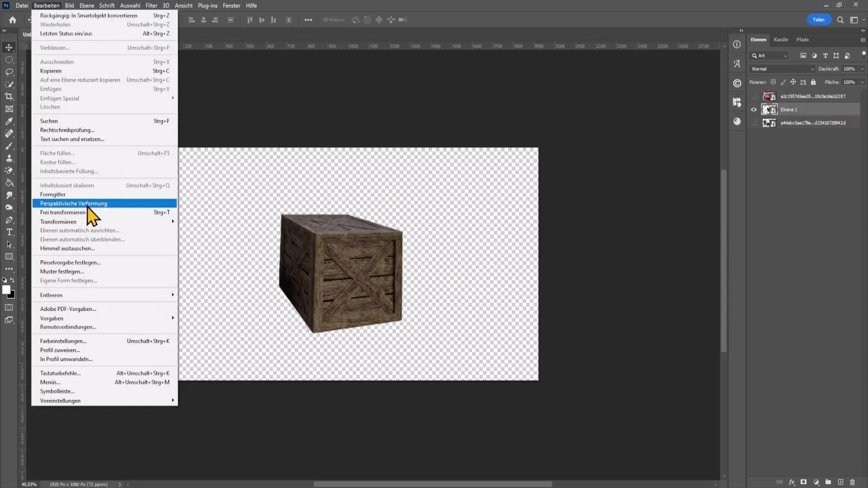Click the search magnifier icon top right
868x488 pixels.
840,20
